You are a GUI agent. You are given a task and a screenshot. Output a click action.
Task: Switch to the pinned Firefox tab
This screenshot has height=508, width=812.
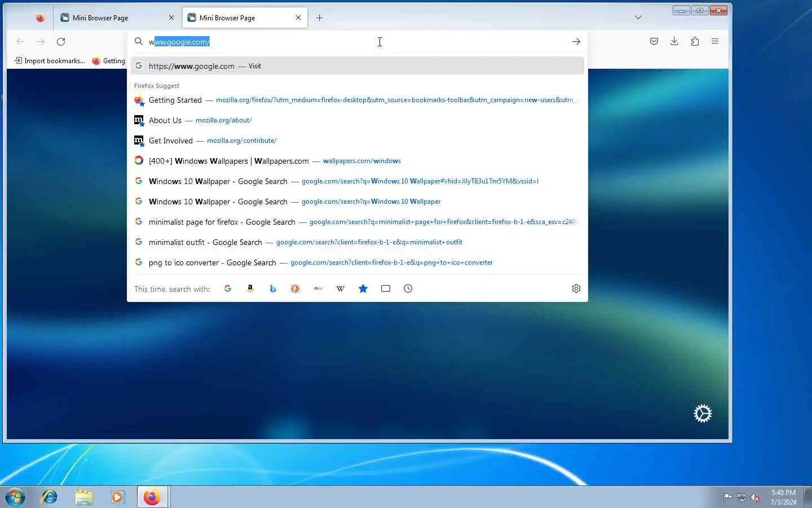pos(40,17)
